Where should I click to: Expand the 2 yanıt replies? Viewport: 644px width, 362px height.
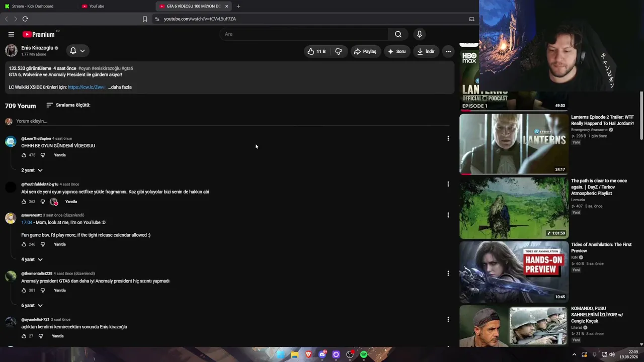(x=32, y=170)
